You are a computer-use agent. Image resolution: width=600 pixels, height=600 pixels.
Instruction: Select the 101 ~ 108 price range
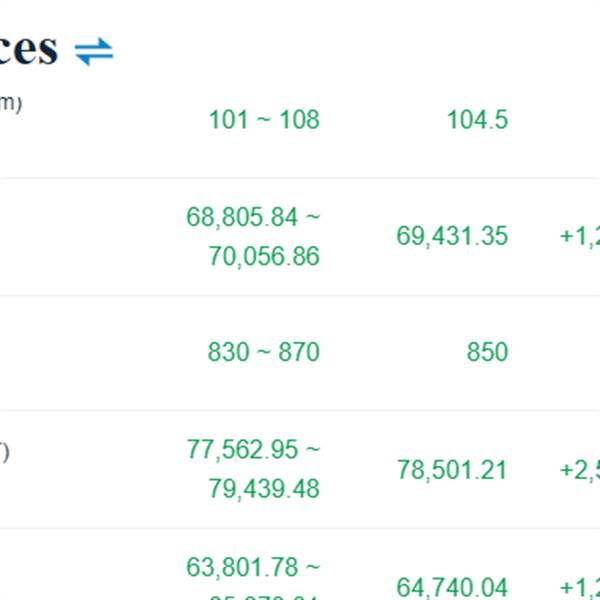coord(264,120)
